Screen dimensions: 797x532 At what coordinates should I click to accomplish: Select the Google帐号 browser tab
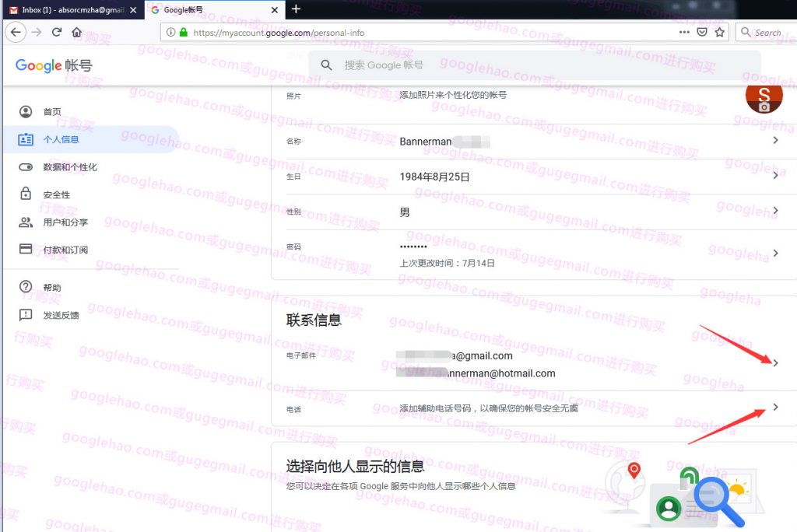tap(215, 9)
